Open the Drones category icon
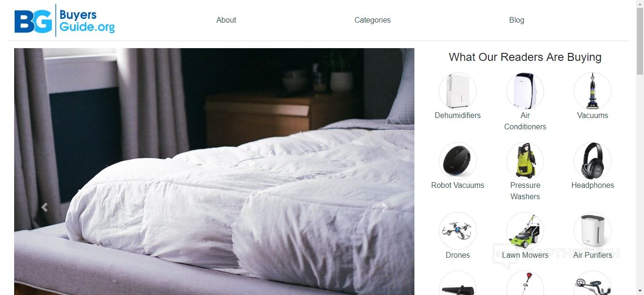Screen dimensions: 644x295 tap(457, 230)
